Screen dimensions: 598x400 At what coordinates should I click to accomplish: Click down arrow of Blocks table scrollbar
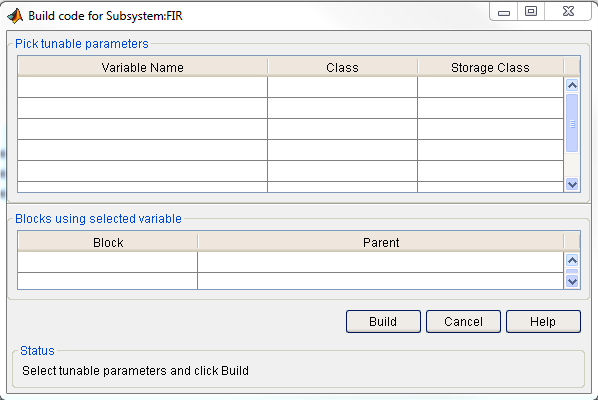point(572,281)
